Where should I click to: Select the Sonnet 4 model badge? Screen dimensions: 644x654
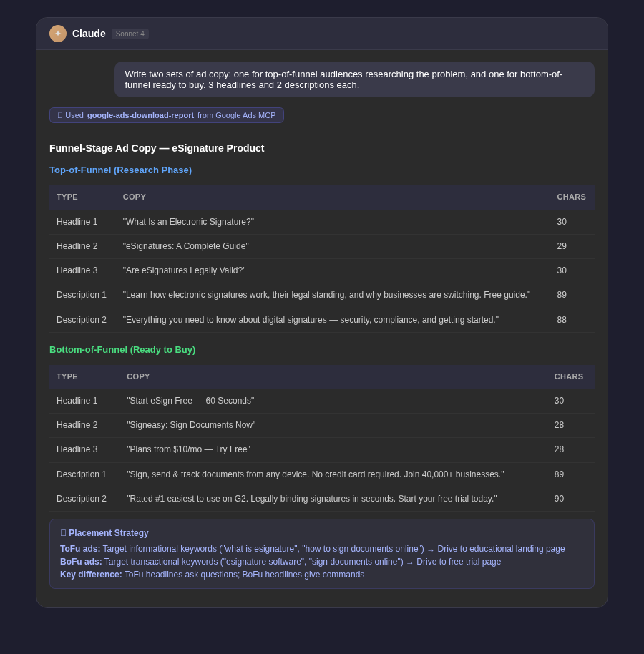coord(130,34)
